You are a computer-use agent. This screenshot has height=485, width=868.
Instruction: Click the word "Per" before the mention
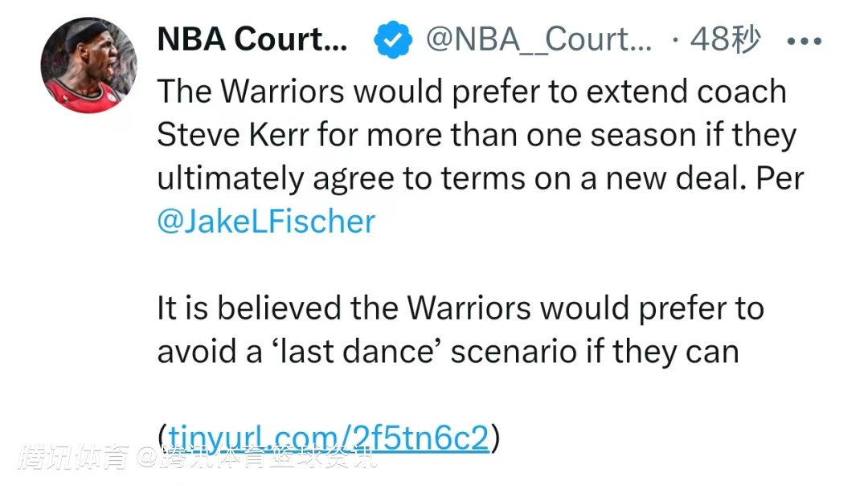(x=778, y=178)
